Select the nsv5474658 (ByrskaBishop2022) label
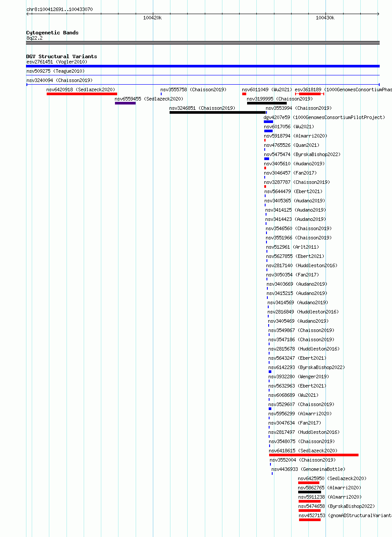This screenshot has width=392, height=537. click(x=337, y=506)
